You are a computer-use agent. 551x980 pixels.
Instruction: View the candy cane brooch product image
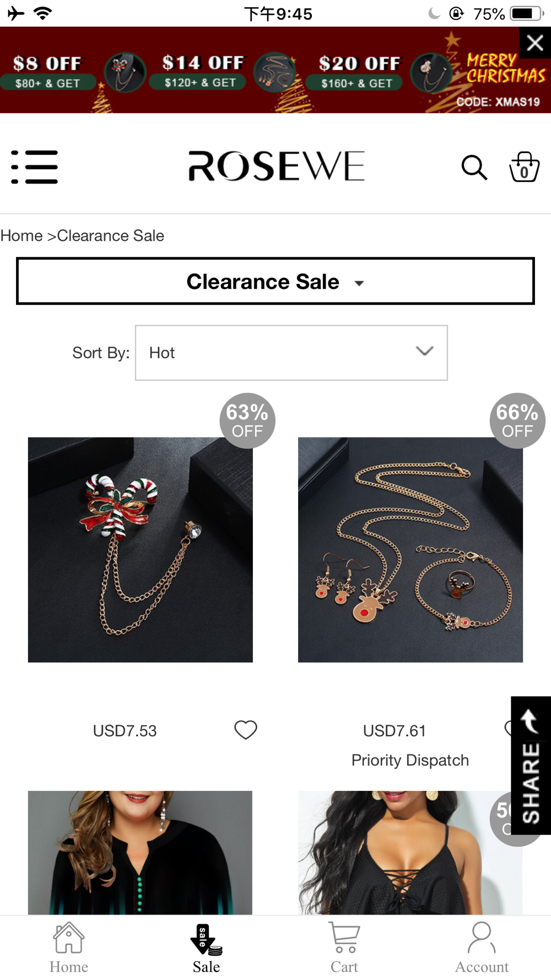pyautogui.click(x=141, y=550)
